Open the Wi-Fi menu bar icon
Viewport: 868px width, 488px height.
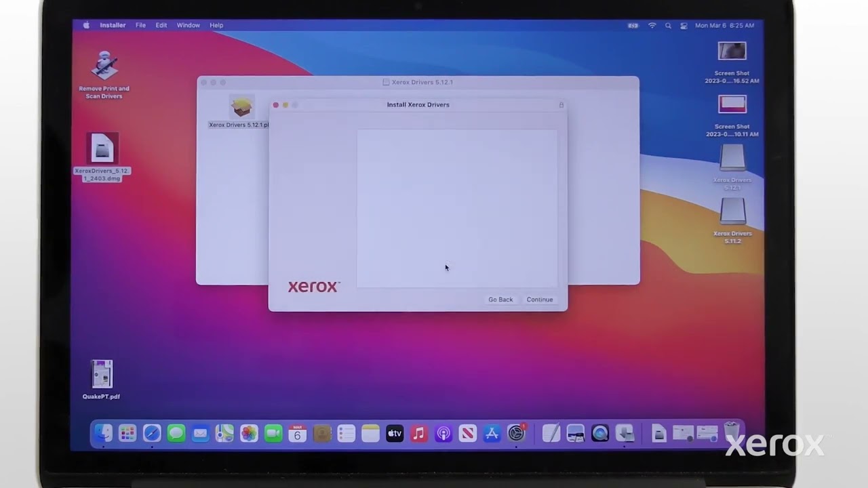click(652, 25)
